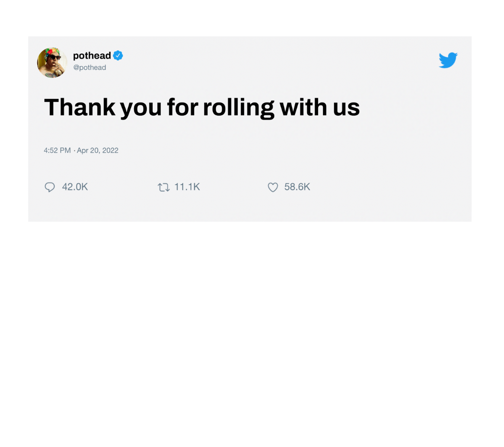View the 42.0K replies count
Viewport: 504px width, 447px height.
tap(75, 187)
